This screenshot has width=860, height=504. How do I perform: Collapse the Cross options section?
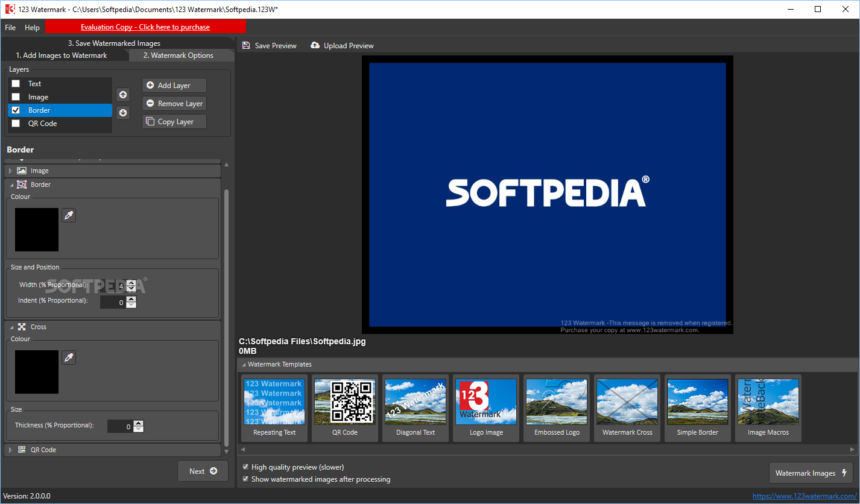click(11, 327)
